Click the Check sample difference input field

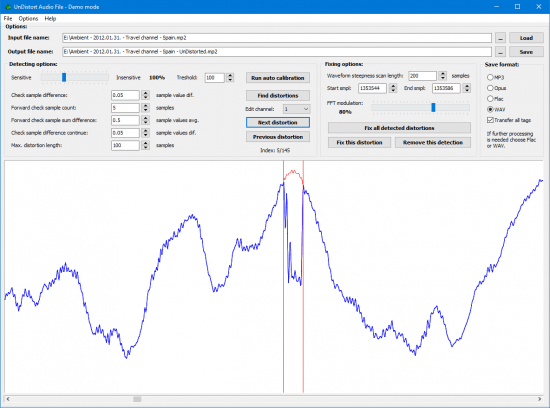point(125,95)
